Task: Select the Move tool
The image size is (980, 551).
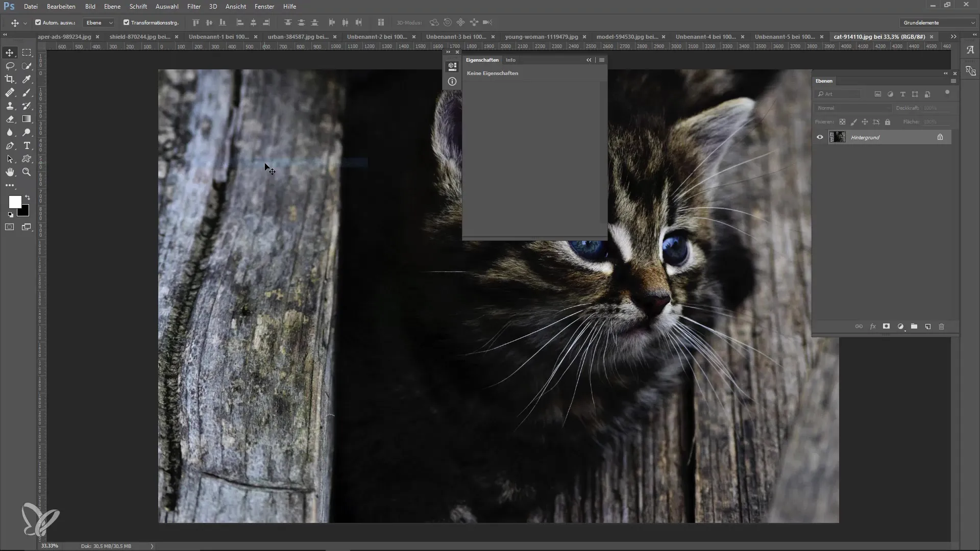Action: click(10, 53)
